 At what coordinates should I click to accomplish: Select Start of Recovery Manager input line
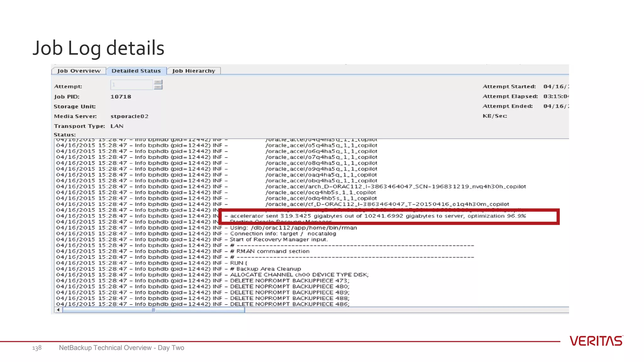(x=192, y=239)
